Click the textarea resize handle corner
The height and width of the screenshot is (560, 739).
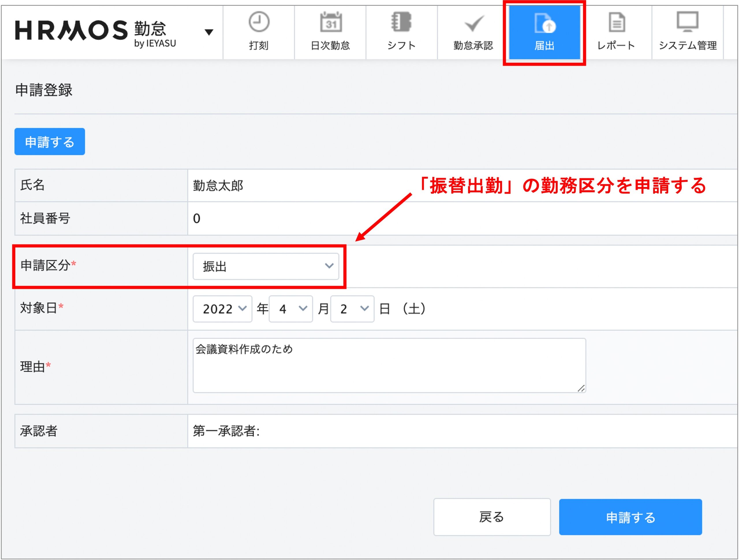pos(581,388)
